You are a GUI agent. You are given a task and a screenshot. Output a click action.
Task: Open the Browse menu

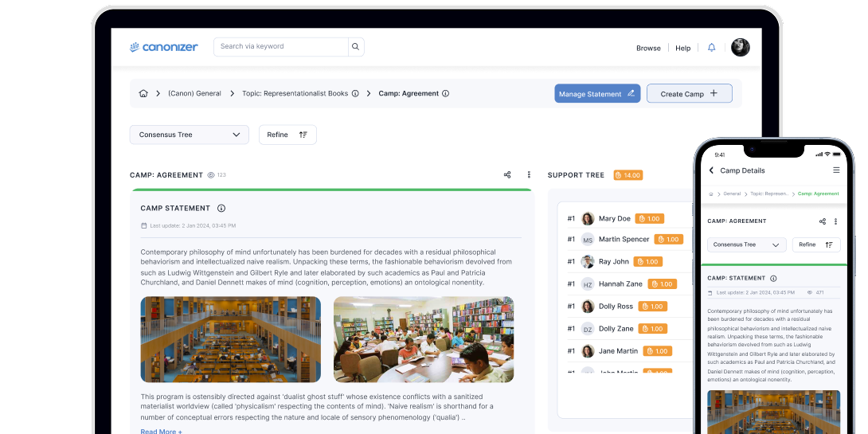coord(648,48)
